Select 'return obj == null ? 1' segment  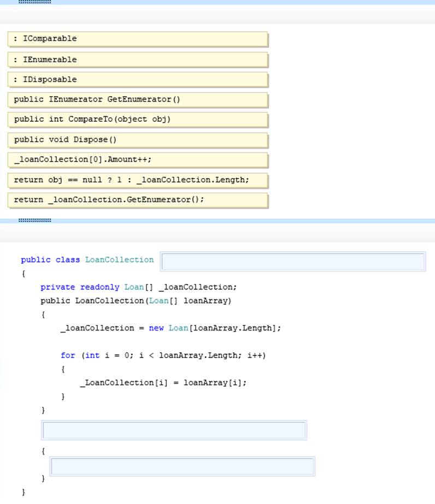pyautogui.click(x=138, y=180)
